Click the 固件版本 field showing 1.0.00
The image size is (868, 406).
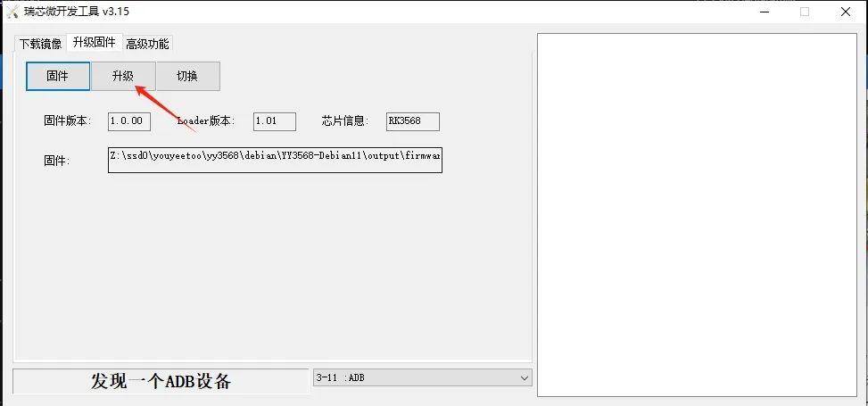(129, 121)
